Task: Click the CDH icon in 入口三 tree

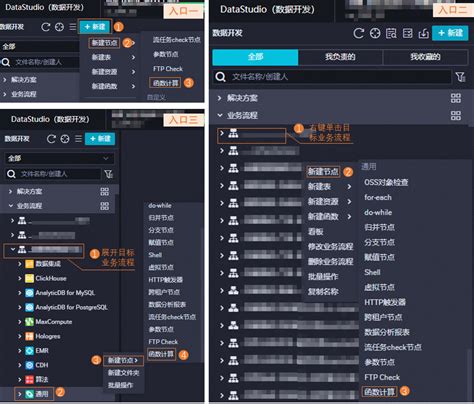Action: click(x=30, y=365)
